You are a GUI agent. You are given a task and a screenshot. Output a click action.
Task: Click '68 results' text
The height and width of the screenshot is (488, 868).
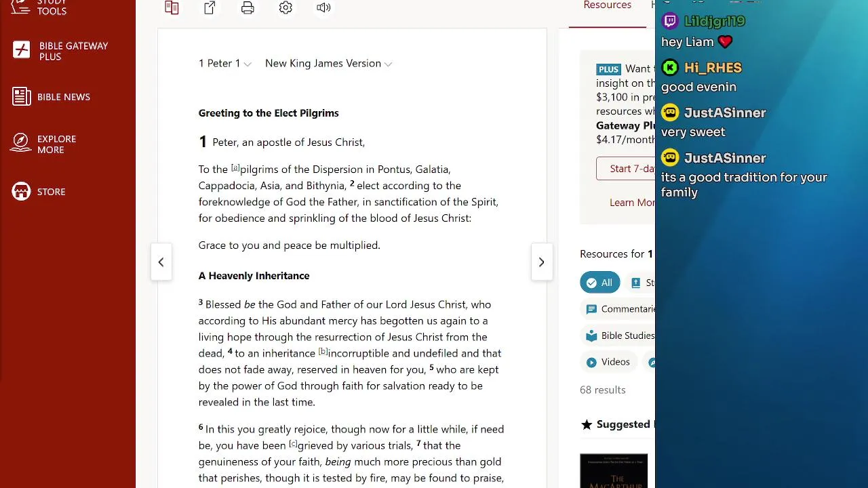pos(603,390)
